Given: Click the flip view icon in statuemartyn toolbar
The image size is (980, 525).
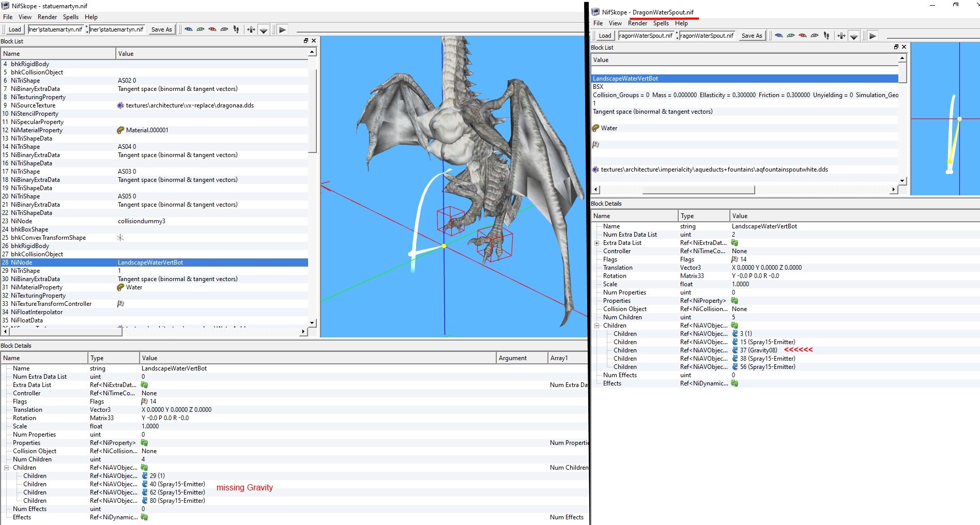Looking at the screenshot, I should coord(251,29).
